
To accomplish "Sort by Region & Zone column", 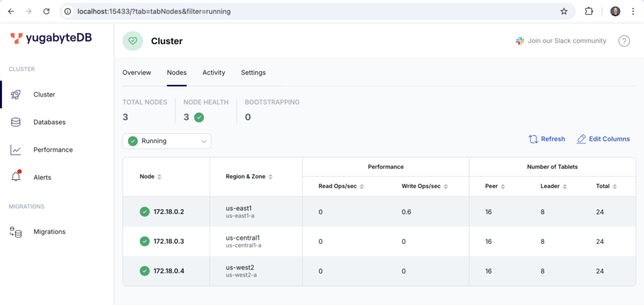I will (272, 177).
